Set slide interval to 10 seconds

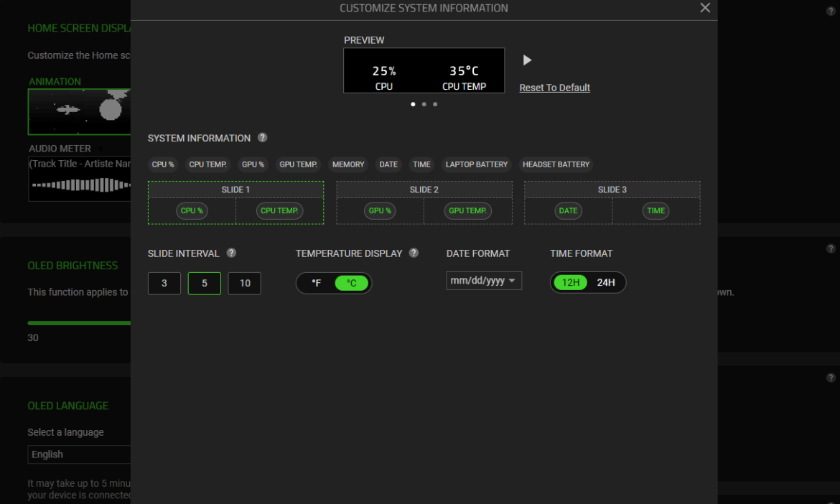click(x=244, y=284)
